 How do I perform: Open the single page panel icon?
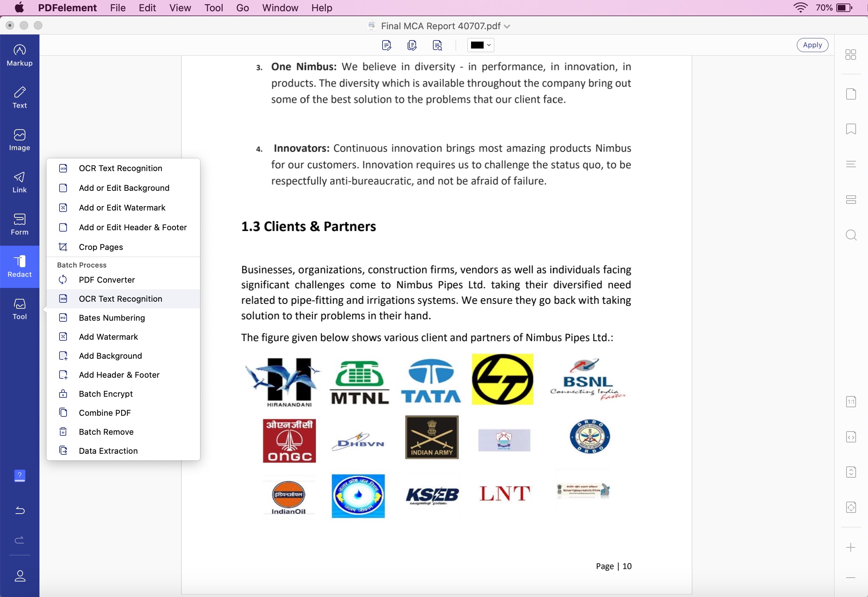coord(851,94)
